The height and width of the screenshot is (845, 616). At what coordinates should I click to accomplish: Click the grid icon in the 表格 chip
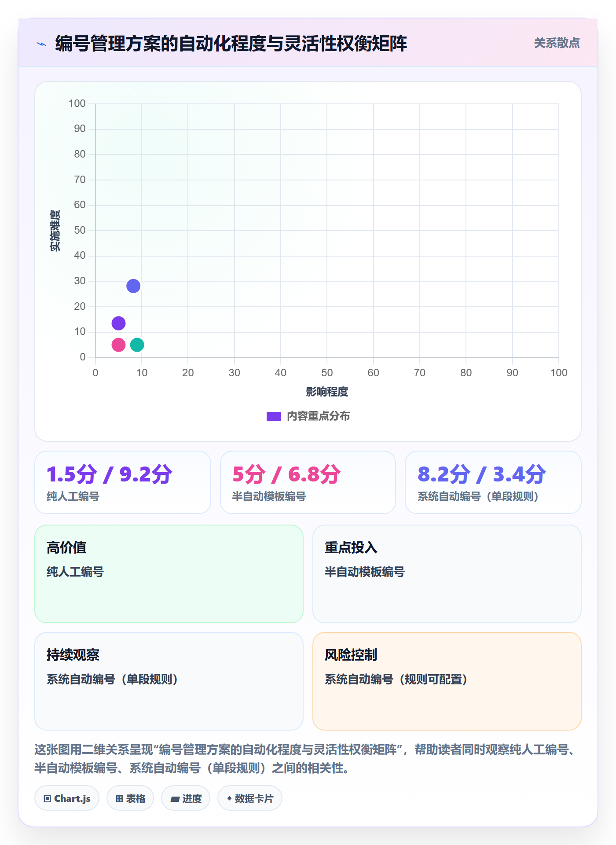(x=119, y=799)
